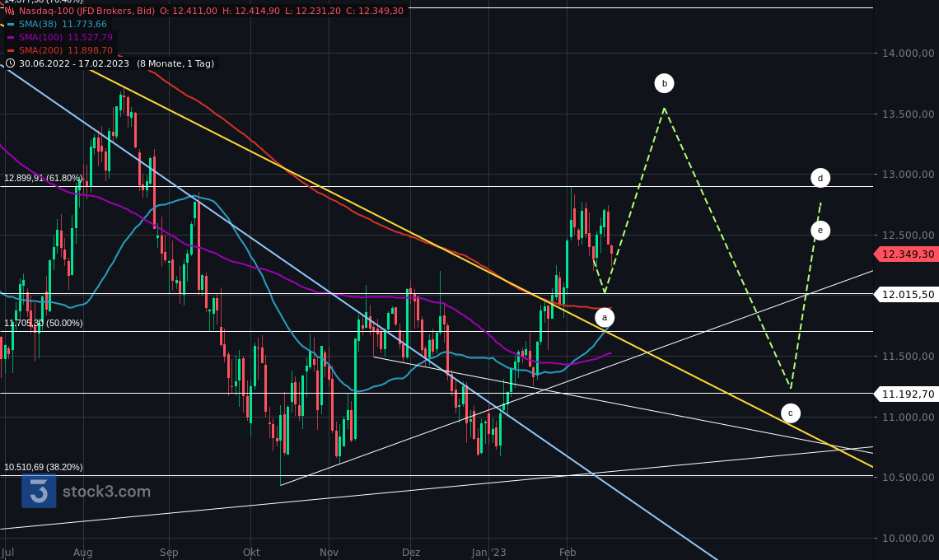Click the wave label 'a' on the chart
Viewport: 939px width, 560px height.
tap(604, 317)
